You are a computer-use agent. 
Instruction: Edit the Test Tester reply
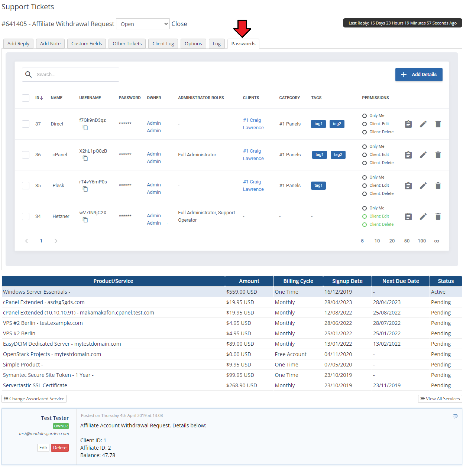coord(43,448)
